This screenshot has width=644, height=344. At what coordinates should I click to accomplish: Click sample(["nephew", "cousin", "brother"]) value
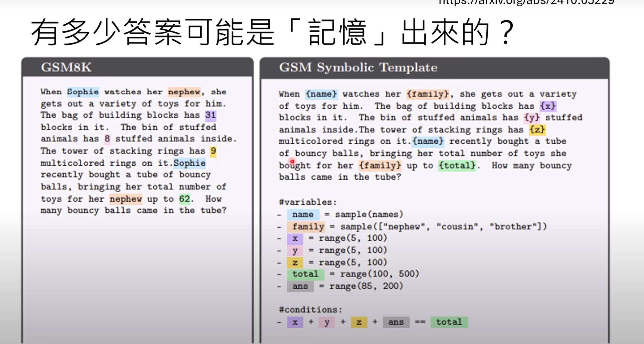[x=444, y=227]
